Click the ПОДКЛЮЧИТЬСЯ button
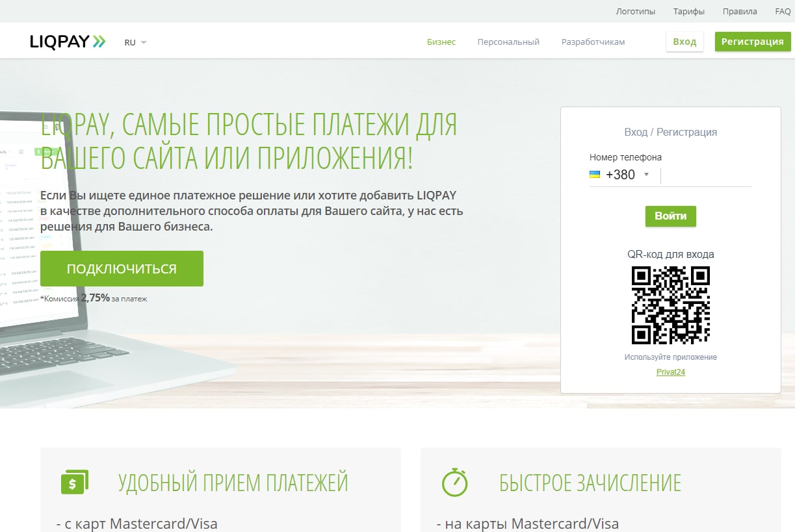 (x=122, y=268)
